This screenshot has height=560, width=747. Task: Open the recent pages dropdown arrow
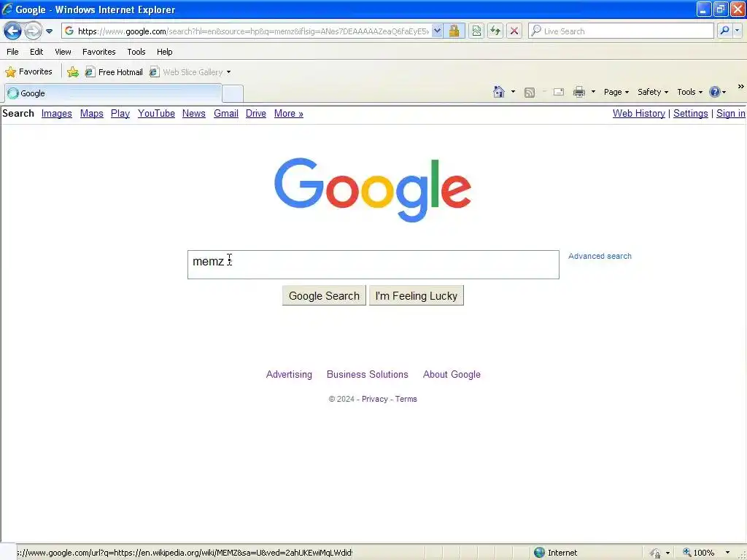[x=49, y=31]
